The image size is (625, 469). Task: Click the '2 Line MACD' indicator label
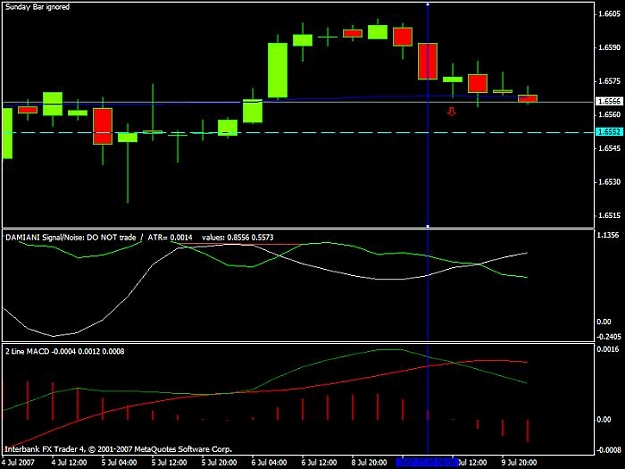click(27, 351)
